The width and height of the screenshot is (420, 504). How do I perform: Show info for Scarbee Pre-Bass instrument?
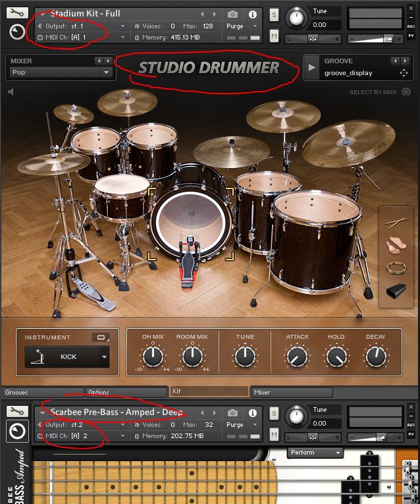tap(253, 412)
